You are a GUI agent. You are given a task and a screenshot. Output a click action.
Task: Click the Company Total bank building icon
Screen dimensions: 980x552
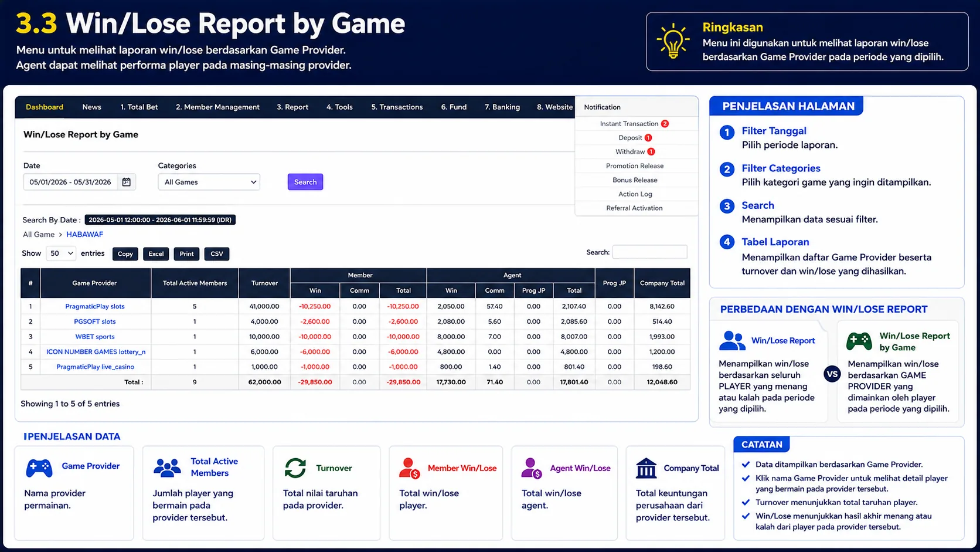(x=646, y=468)
